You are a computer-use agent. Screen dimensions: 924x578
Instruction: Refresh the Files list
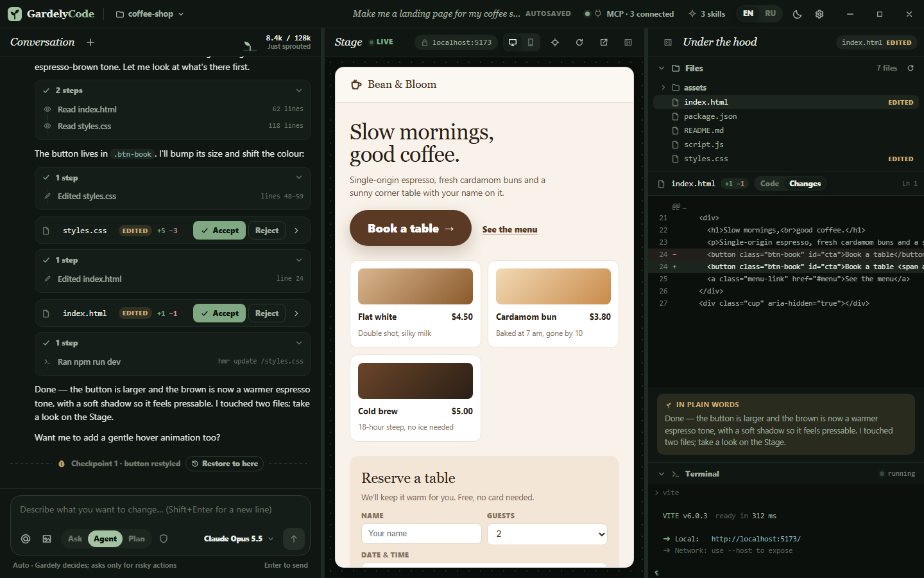click(911, 68)
